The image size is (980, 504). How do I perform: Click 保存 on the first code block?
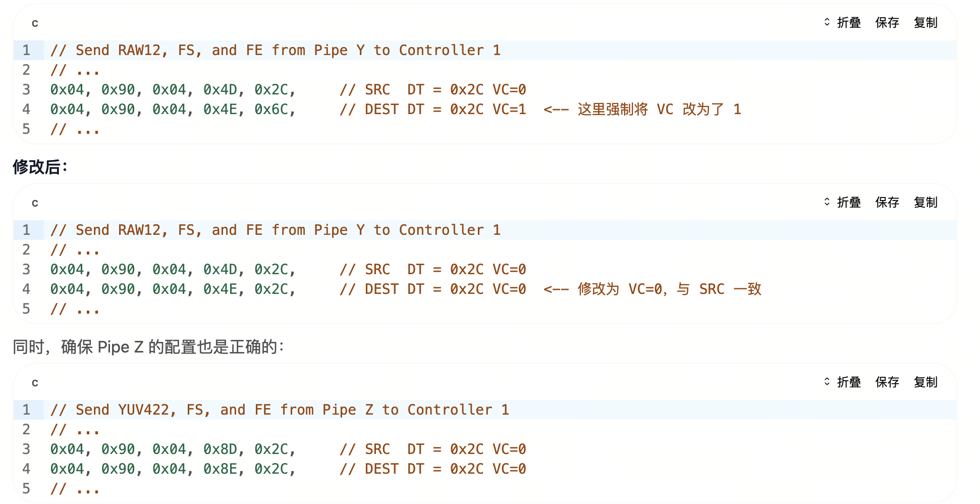[887, 23]
